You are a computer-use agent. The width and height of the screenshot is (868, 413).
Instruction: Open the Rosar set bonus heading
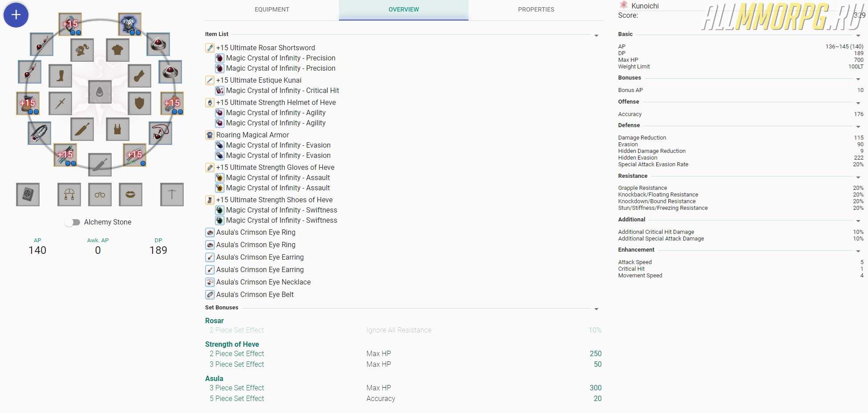pos(214,321)
